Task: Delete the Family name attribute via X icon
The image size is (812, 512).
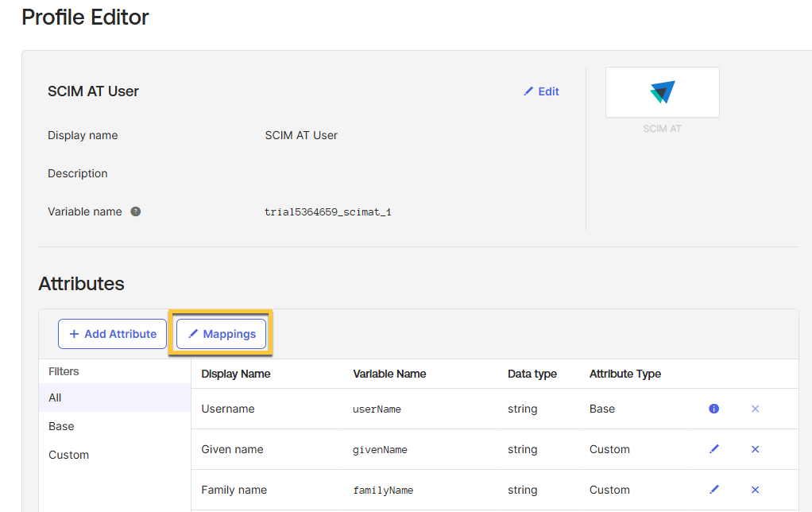Action: [755, 489]
